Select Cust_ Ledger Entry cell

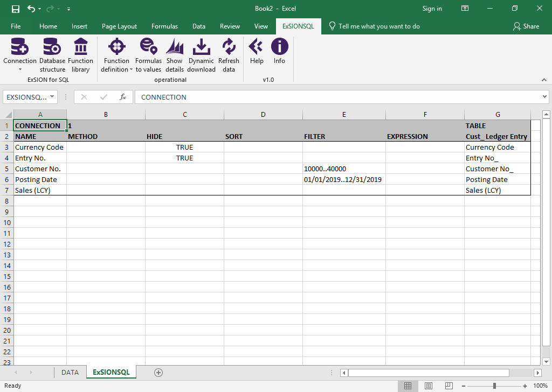(498, 136)
